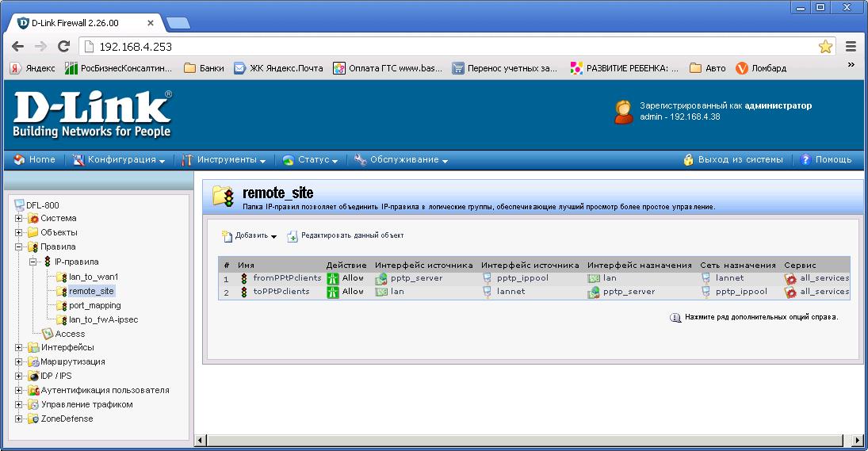Open the fromPPtPclients rule

(287, 277)
